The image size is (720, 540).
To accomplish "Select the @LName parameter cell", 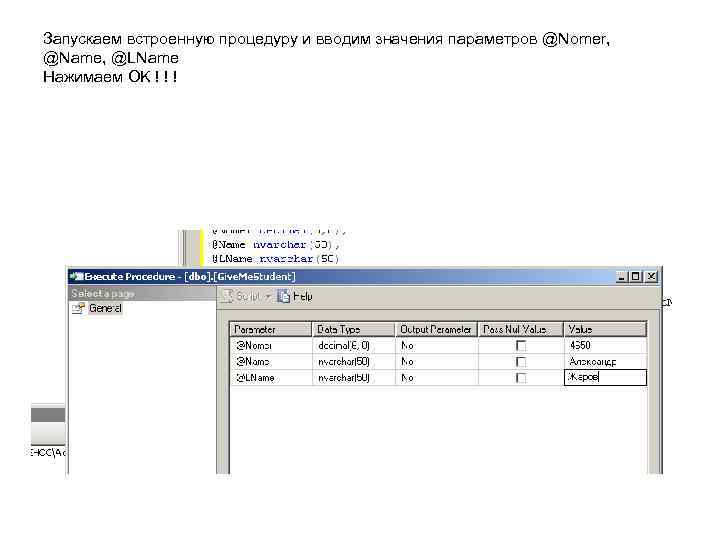I will click(270, 377).
